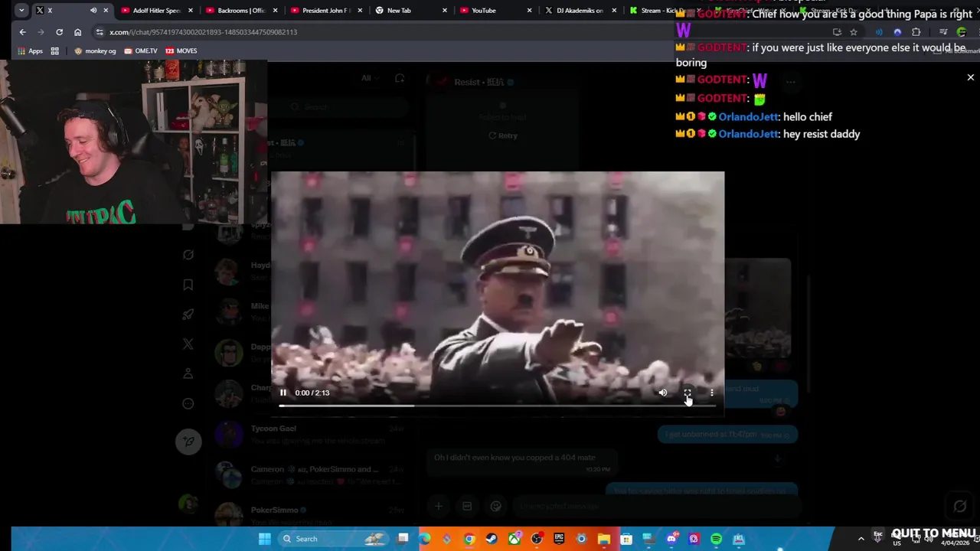The image size is (980, 551).
Task: Open the X Premium logo in sidebar
Action: pyautogui.click(x=188, y=344)
